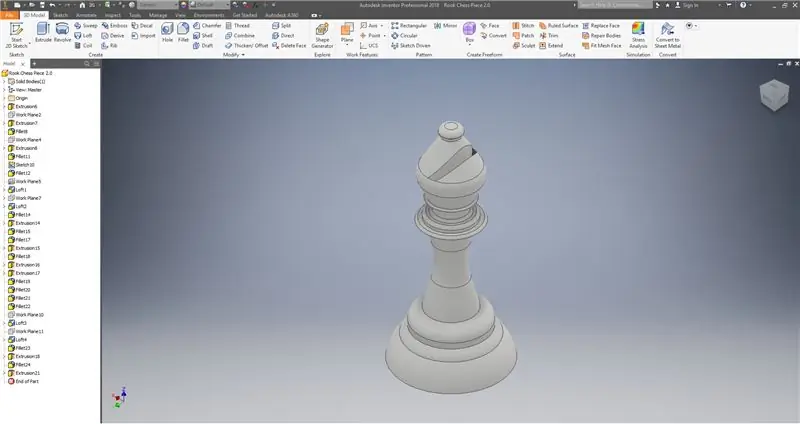Open the File menu
The height and width of the screenshot is (424, 800).
[x=8, y=16]
